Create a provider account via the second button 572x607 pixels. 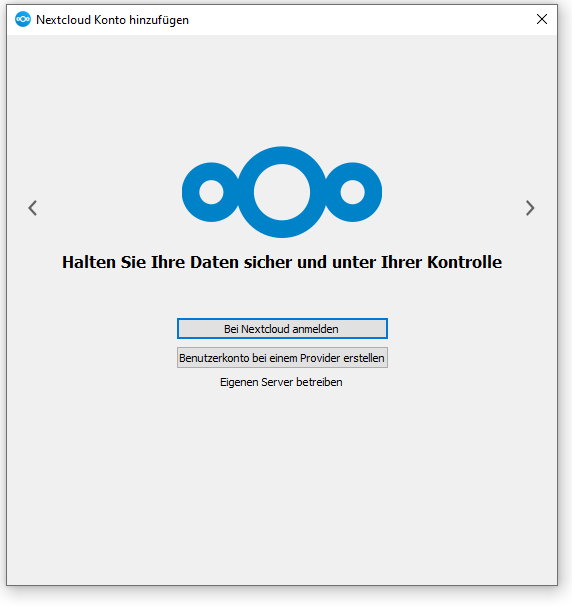pos(282,358)
